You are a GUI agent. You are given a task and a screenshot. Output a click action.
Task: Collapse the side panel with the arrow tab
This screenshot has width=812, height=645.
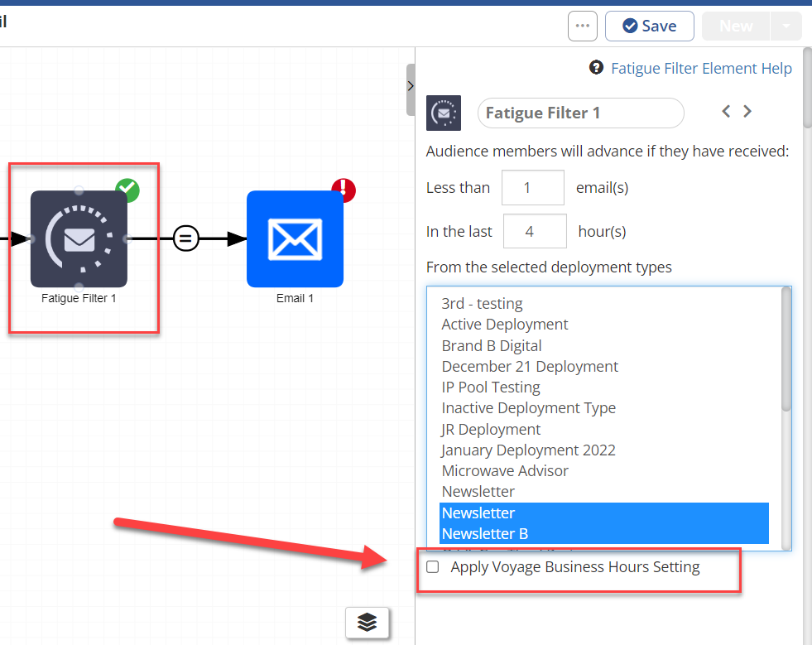411,87
